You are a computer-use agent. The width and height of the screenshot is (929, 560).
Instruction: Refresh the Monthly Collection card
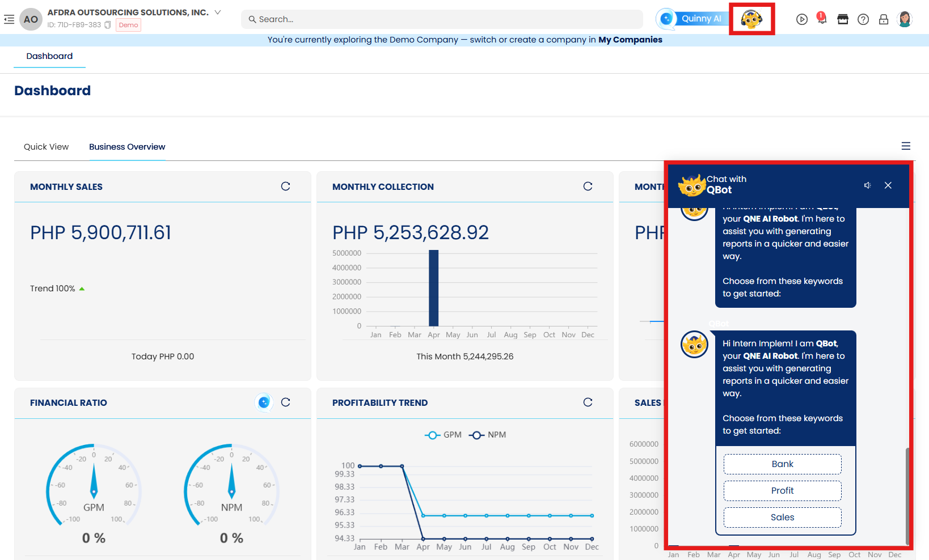pyautogui.click(x=588, y=186)
